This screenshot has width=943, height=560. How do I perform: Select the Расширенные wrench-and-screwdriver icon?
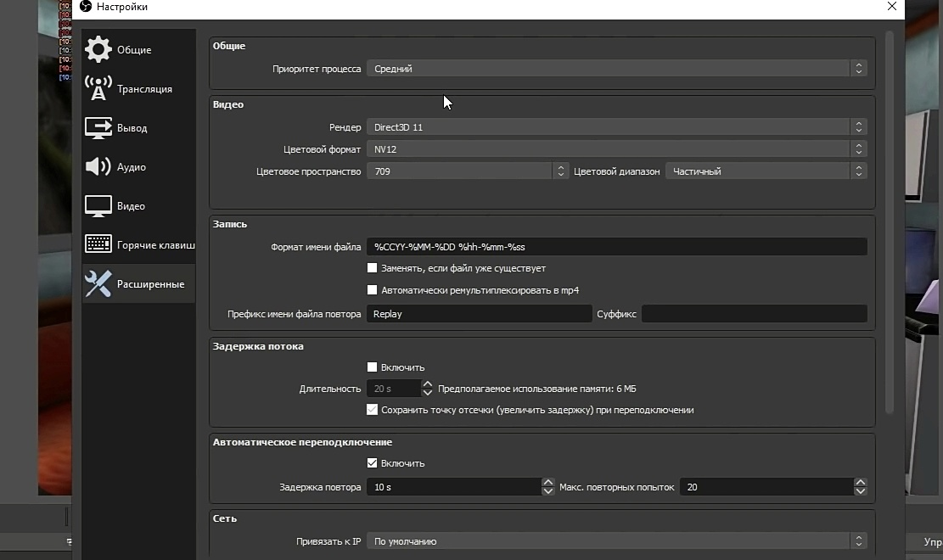coord(98,284)
